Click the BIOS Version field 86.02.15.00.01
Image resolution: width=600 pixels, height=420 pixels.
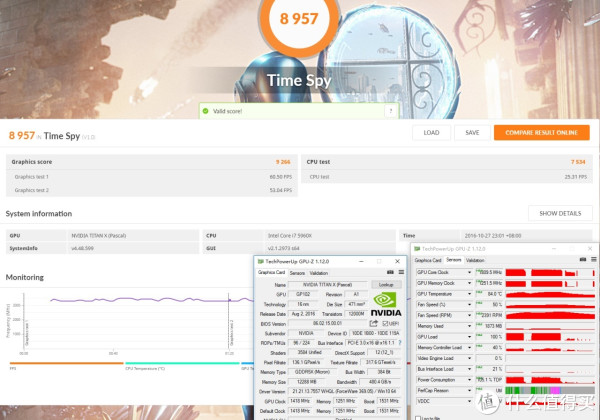click(x=327, y=323)
